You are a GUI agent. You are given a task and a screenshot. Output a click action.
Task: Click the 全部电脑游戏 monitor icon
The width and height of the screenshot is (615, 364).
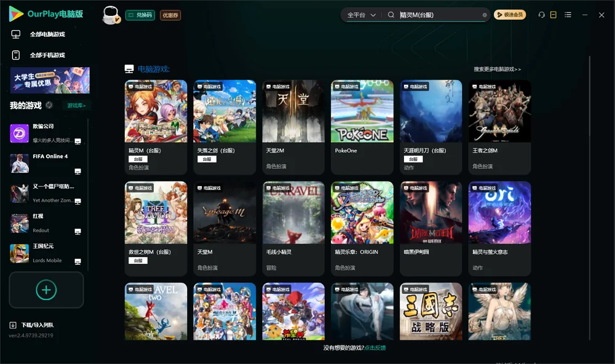tap(16, 34)
